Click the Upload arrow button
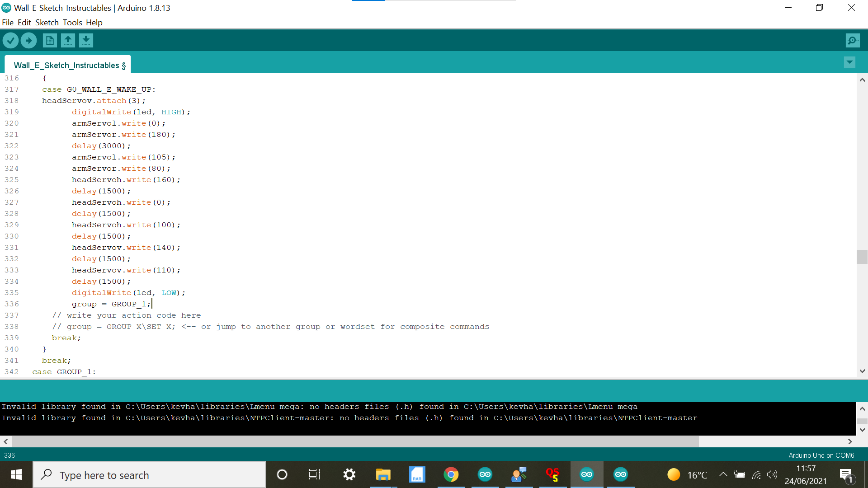Image resolution: width=868 pixels, height=488 pixels. pos(28,41)
